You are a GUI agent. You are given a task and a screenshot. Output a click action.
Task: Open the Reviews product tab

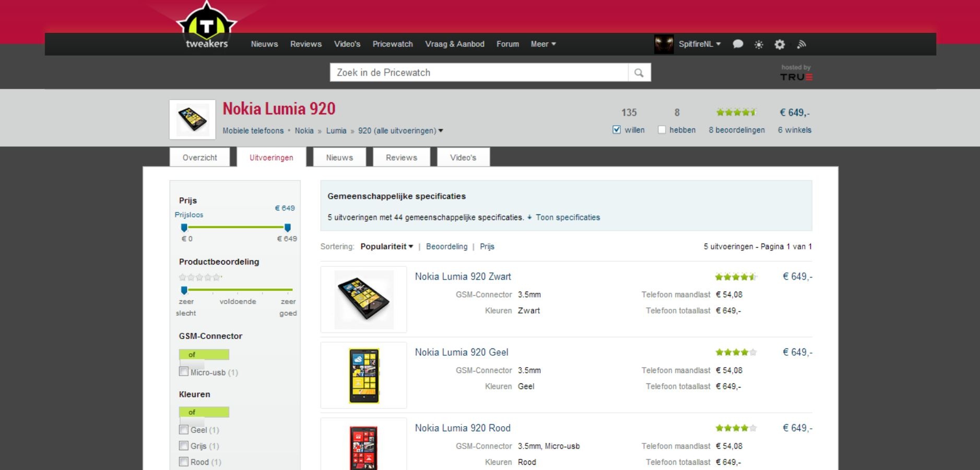coord(402,158)
